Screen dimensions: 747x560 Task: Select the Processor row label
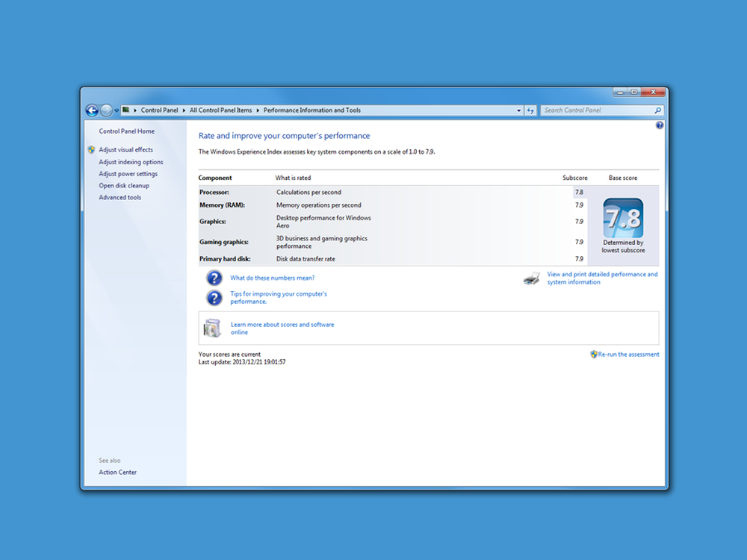[214, 193]
